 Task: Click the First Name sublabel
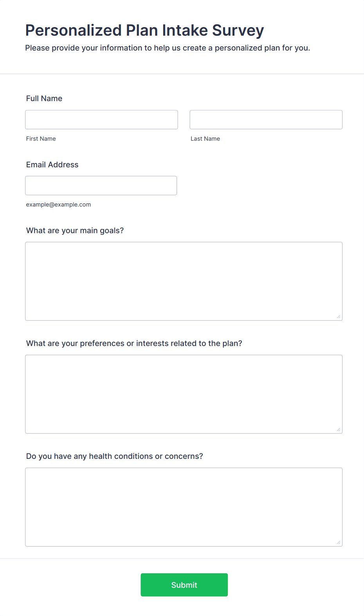tap(41, 139)
